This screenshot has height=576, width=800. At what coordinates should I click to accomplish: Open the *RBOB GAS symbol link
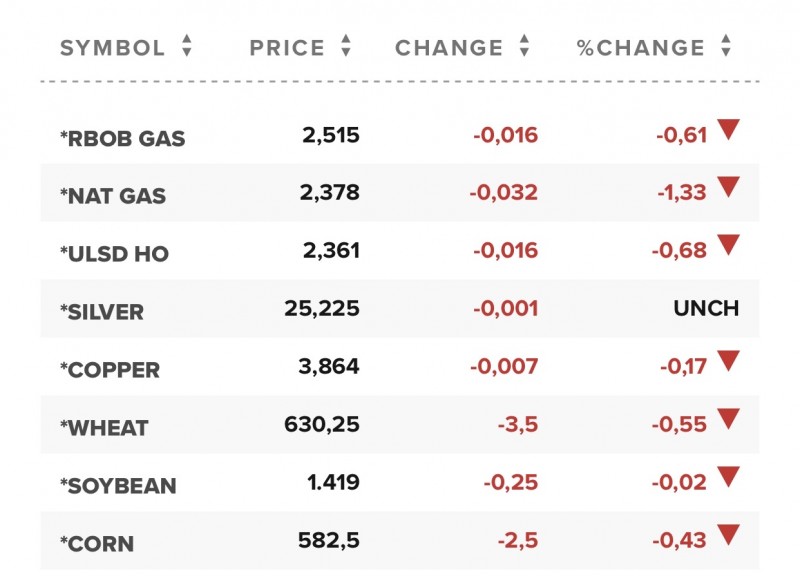coord(123,139)
